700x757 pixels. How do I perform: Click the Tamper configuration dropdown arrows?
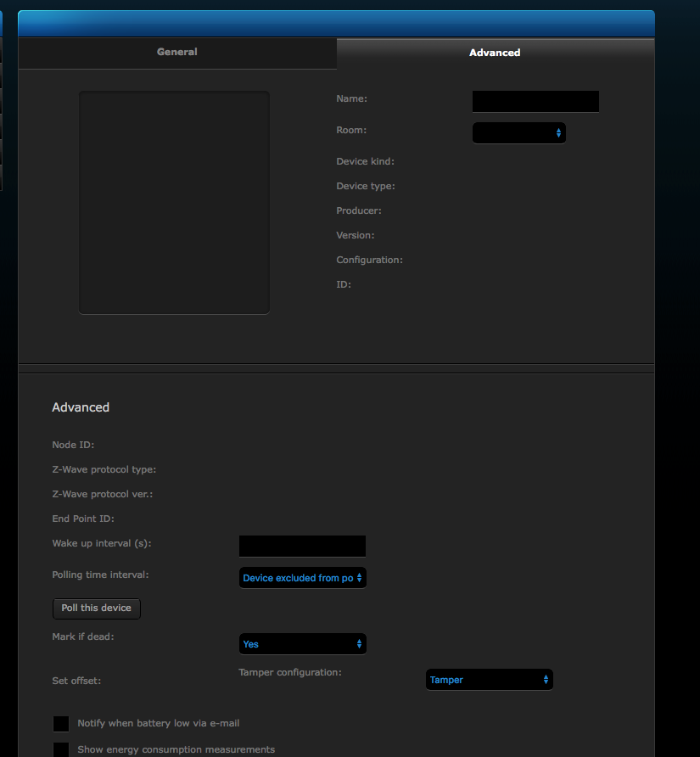pos(546,680)
